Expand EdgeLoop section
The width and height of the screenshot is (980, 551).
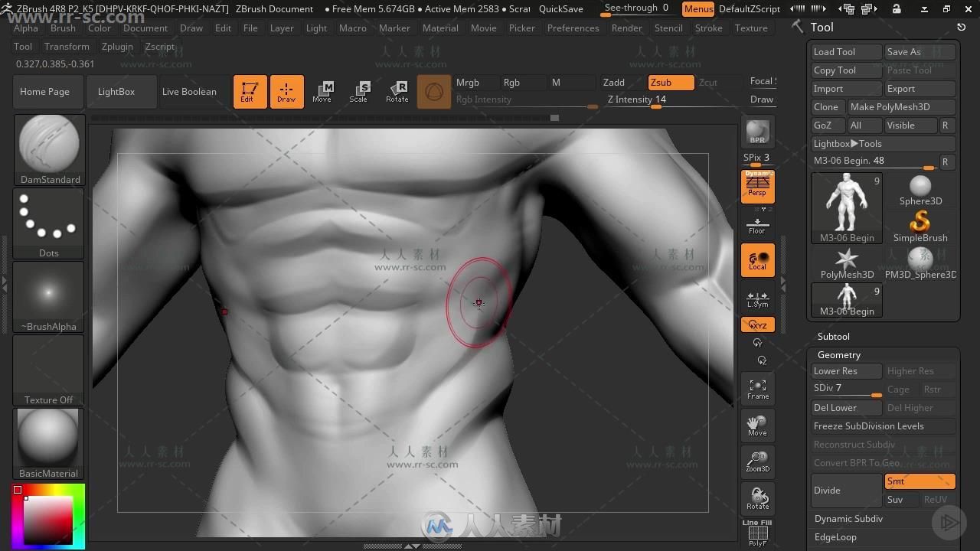tap(835, 537)
